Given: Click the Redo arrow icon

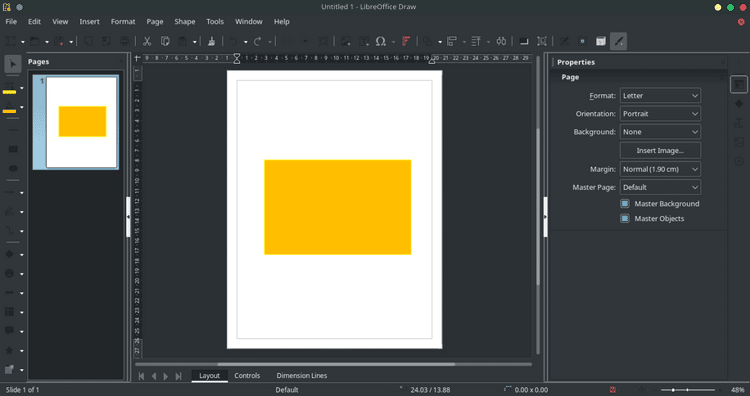Looking at the screenshot, I should pyautogui.click(x=257, y=41).
